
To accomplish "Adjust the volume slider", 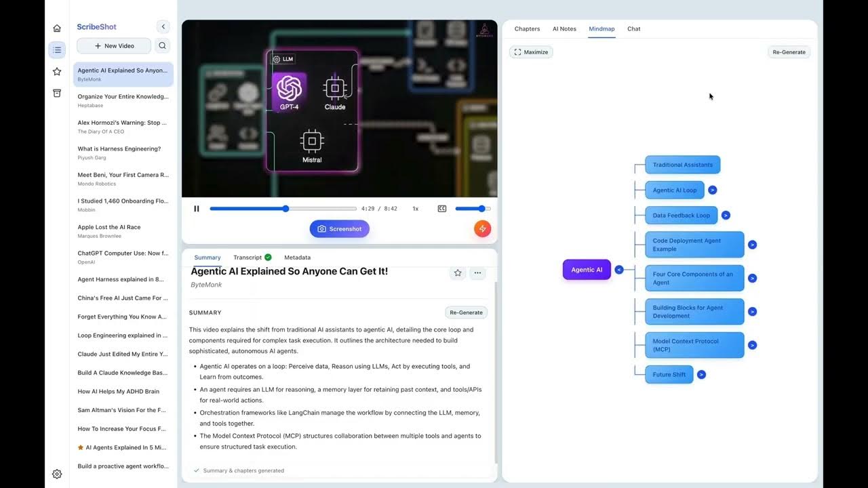I will (x=473, y=209).
